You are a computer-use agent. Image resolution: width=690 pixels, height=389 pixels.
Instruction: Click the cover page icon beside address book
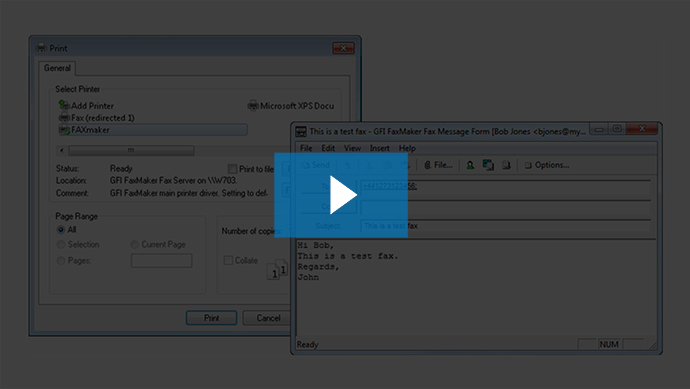click(488, 165)
